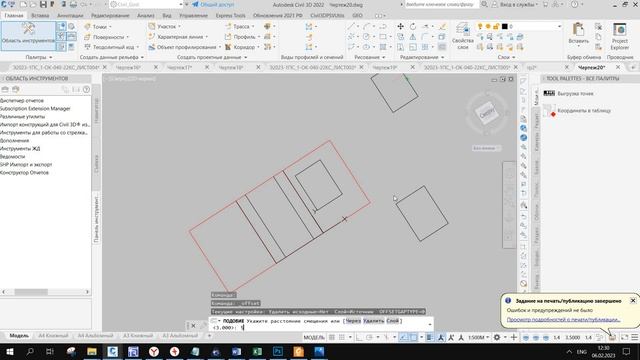Image resolution: width=640 pixels, height=360 pixels.
Task: Choose the Через command option
Action: coord(353,321)
